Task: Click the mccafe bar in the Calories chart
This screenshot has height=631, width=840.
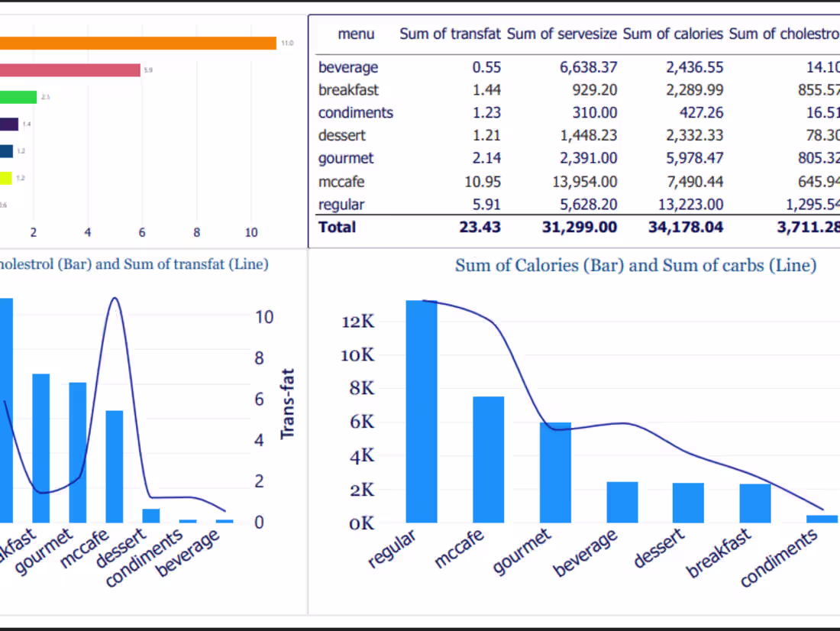Action: coord(489,459)
